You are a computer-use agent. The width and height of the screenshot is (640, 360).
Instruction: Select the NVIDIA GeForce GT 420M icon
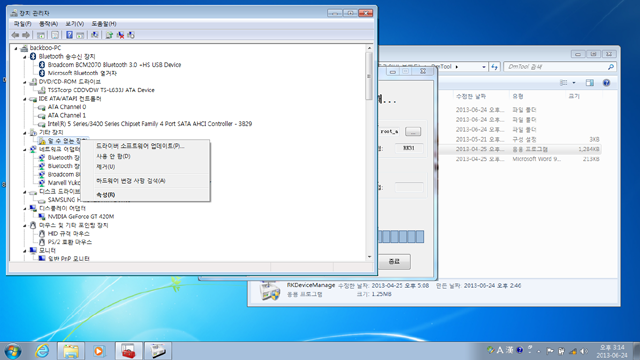pyautogui.click(x=42, y=217)
